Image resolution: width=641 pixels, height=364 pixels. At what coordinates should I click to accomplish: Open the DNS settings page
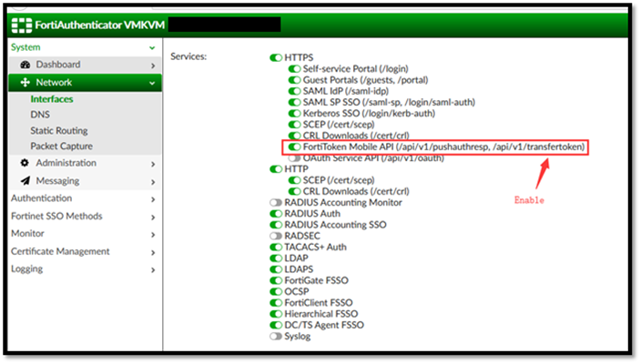pos(40,115)
